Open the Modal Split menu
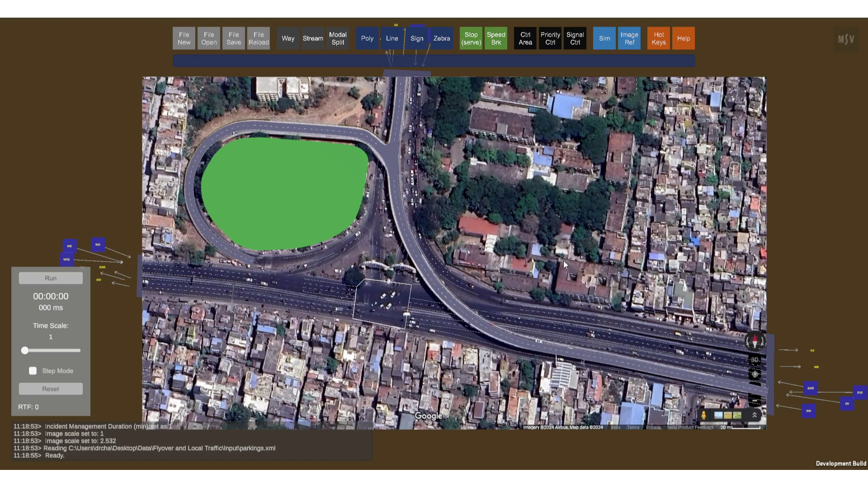Viewport: 868px width, 488px height. pos(338,38)
